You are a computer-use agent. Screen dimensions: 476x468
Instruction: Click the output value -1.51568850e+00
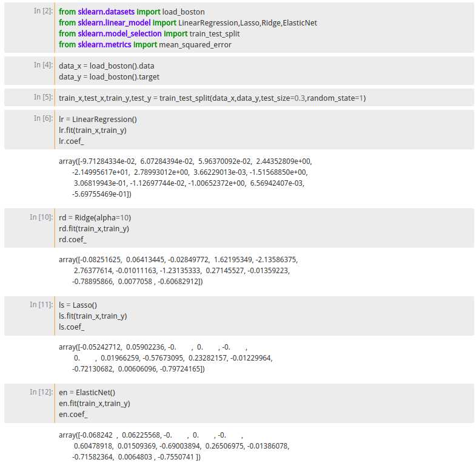tap(278, 172)
